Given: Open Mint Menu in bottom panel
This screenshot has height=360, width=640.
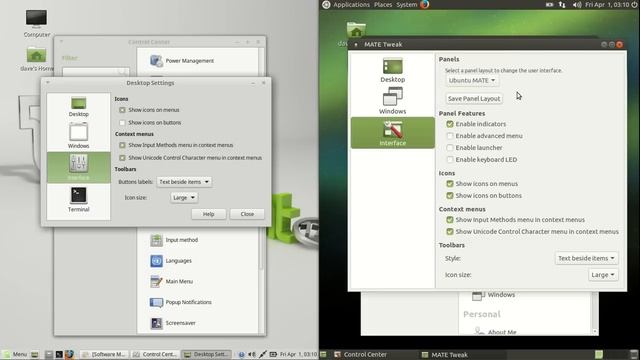Looking at the screenshot, I should tap(15, 354).
